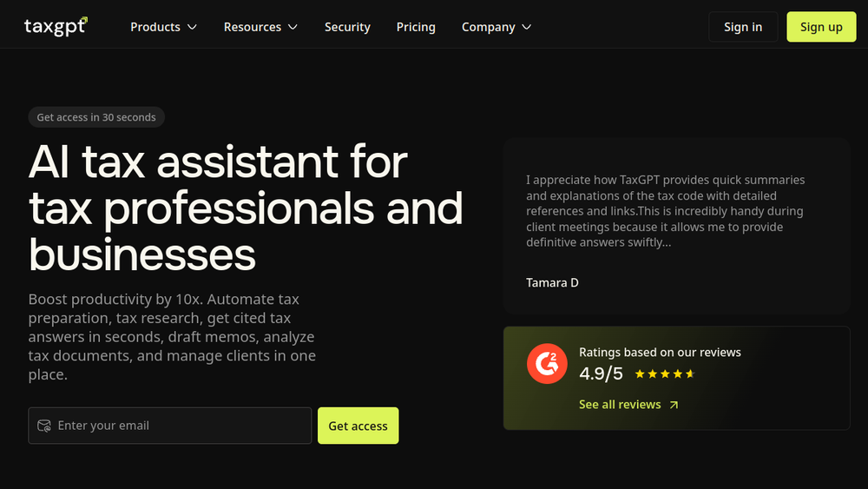The image size is (868, 489).
Task: Click Ratings based on our reviews text
Action: click(660, 353)
